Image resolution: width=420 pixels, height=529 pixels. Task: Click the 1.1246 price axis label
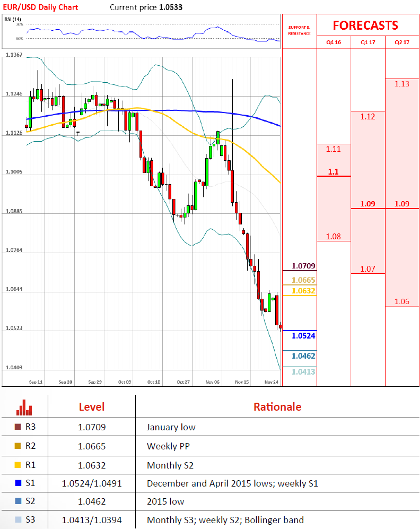(14, 94)
